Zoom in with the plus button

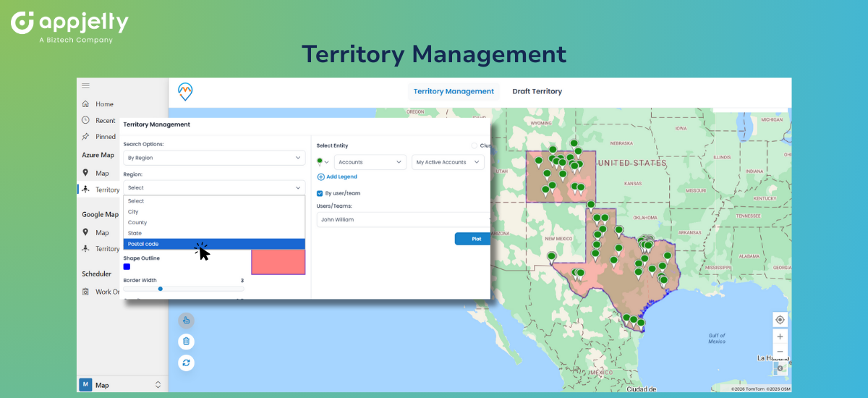780,336
